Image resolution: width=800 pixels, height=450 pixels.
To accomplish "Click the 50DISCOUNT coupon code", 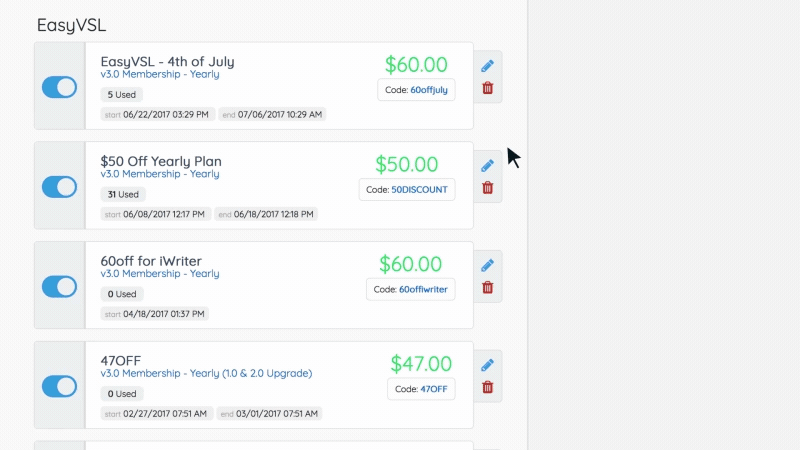I will point(419,190).
